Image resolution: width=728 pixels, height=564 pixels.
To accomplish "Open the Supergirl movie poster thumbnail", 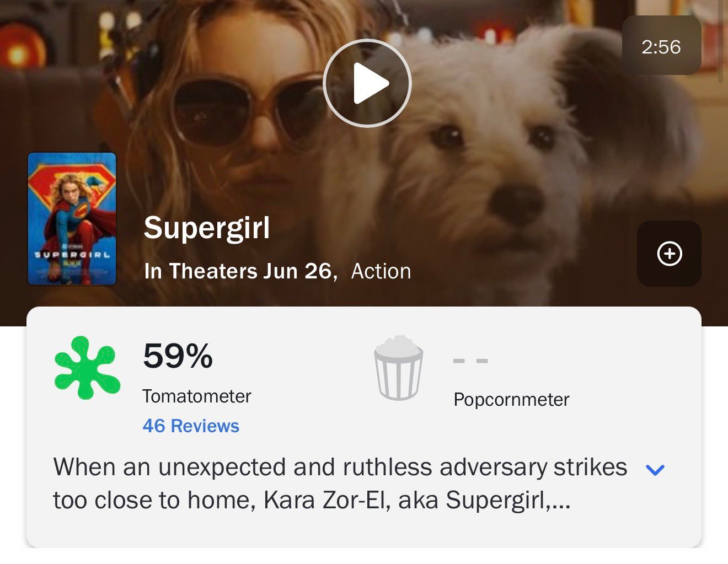I will click(72, 219).
